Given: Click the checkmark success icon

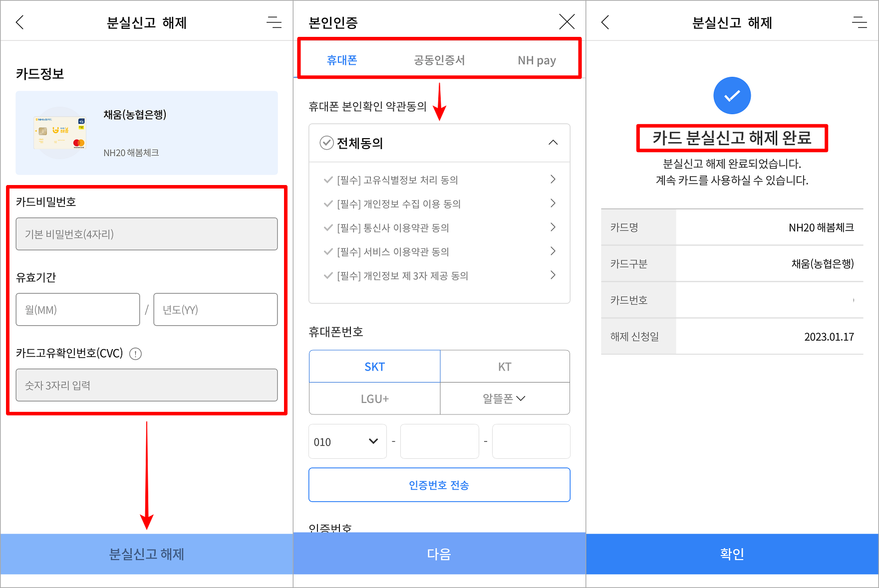Looking at the screenshot, I should click(x=731, y=95).
